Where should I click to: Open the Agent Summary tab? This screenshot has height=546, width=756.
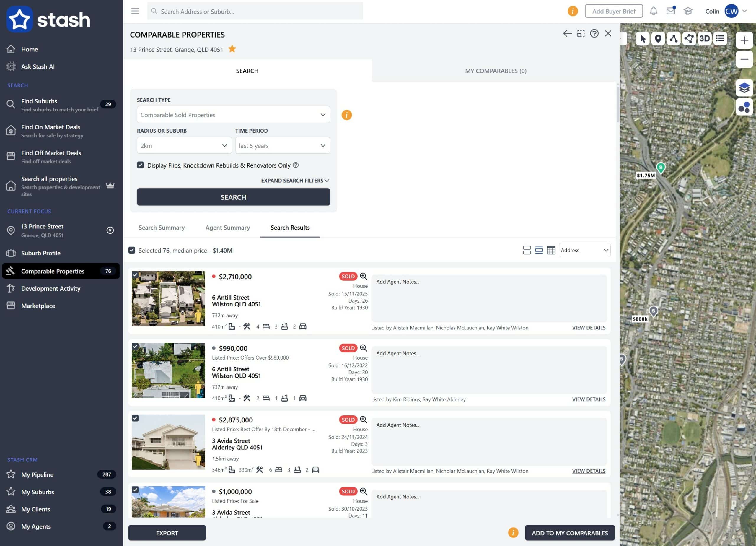click(x=227, y=227)
